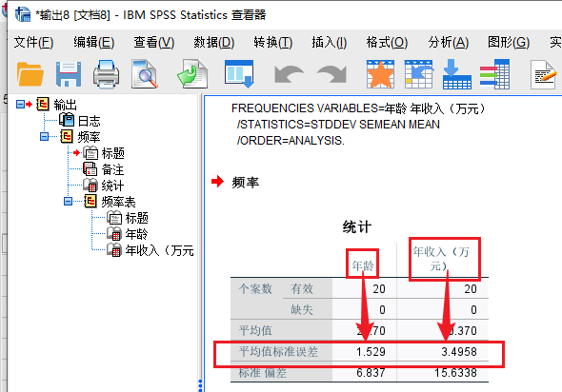The width and height of the screenshot is (562, 392).
Task: Click the Go to variable download arrow icon
Action: 456,74
